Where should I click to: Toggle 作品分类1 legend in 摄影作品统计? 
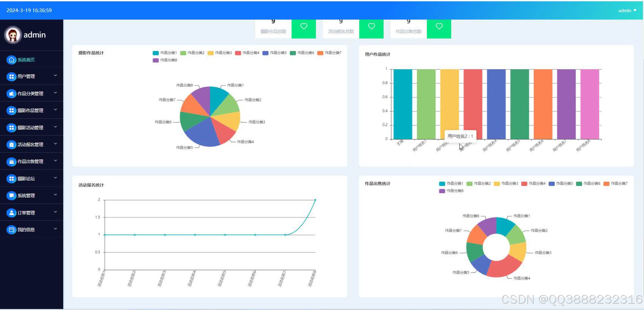point(165,53)
